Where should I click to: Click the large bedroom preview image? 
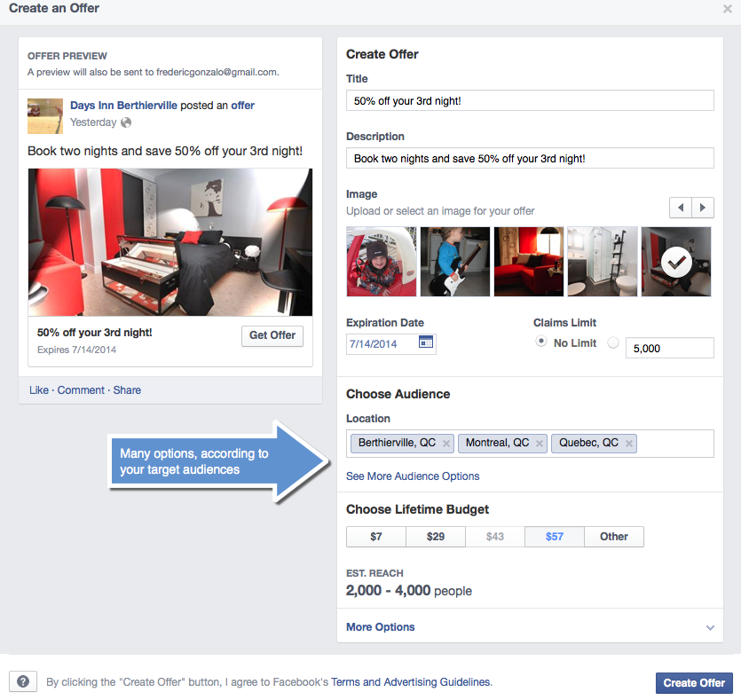(170, 242)
